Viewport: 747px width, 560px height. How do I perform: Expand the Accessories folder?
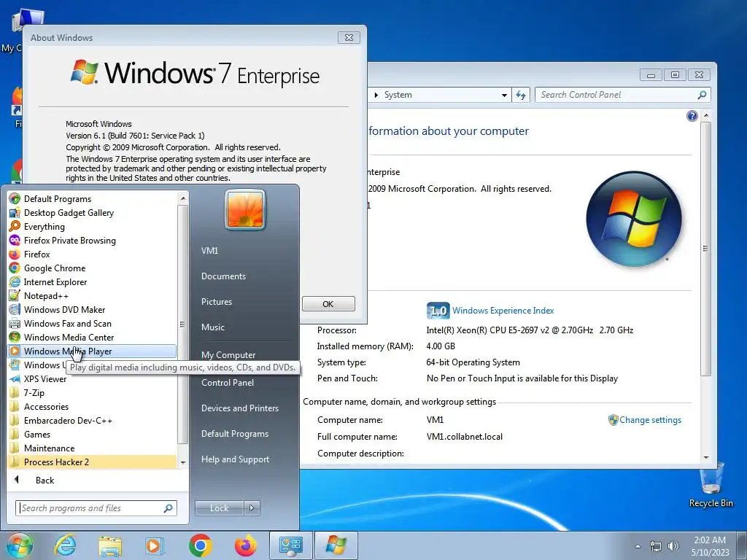(x=93, y=407)
